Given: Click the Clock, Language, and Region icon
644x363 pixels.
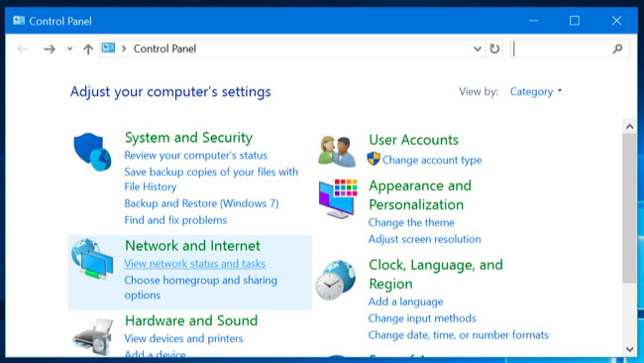Looking at the screenshot, I should (x=336, y=280).
